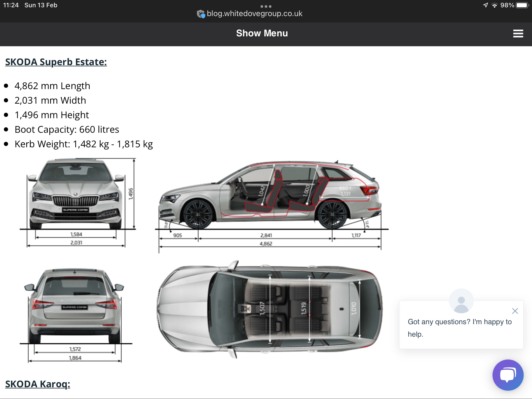Open the purple chat bubble button
532x399 pixels.
[x=508, y=375]
